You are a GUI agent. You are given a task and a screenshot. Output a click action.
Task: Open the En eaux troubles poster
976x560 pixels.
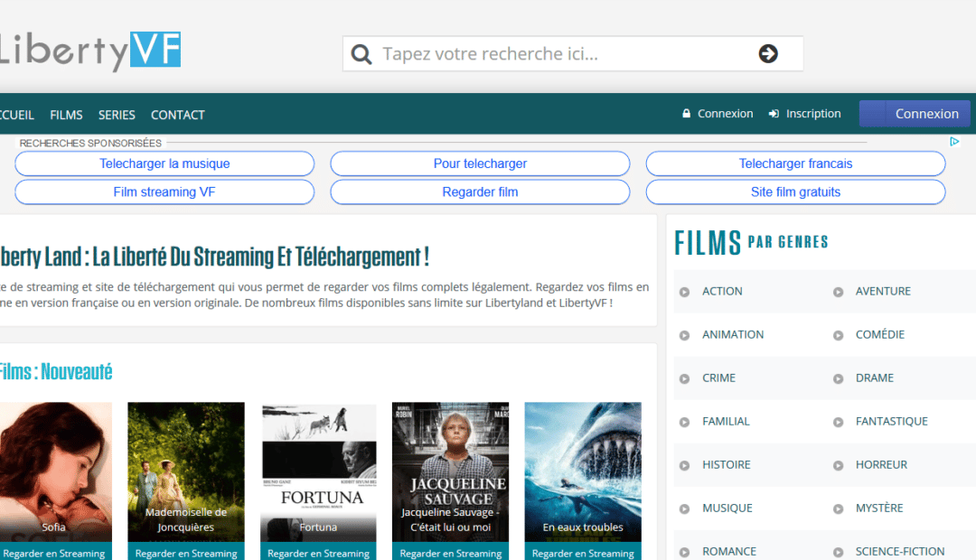[583, 471]
